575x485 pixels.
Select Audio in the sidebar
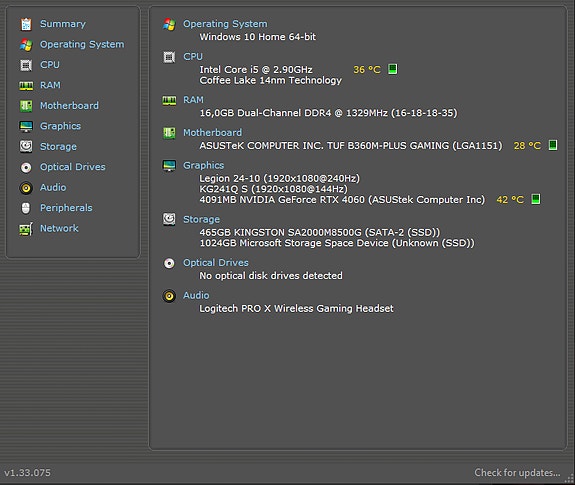[53, 187]
